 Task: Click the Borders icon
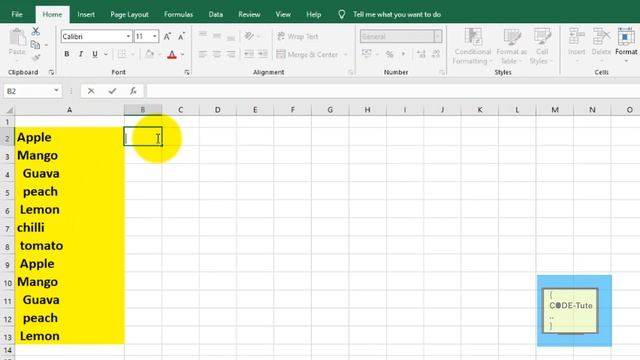(122, 54)
